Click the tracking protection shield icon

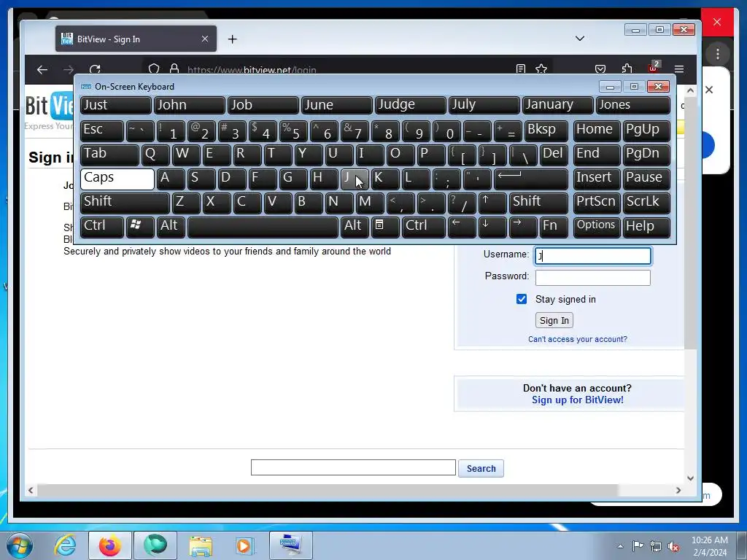pos(153,69)
